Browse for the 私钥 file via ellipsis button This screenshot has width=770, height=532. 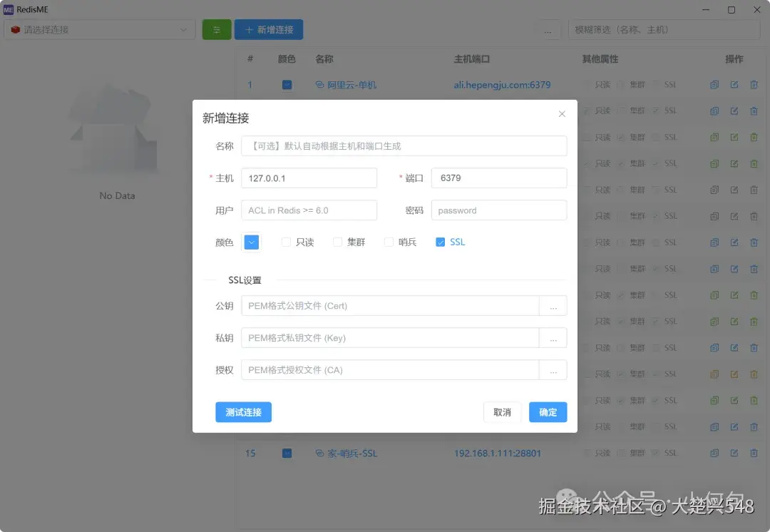(553, 338)
